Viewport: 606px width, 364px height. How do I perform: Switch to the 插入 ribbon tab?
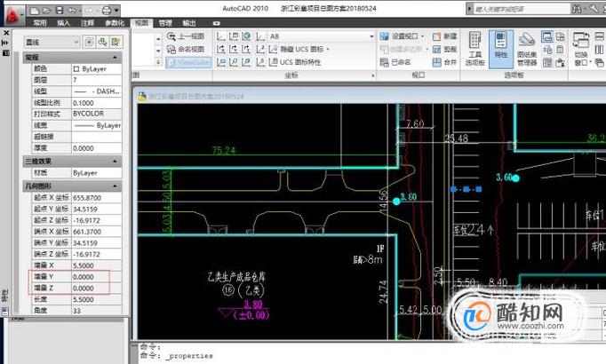(63, 23)
